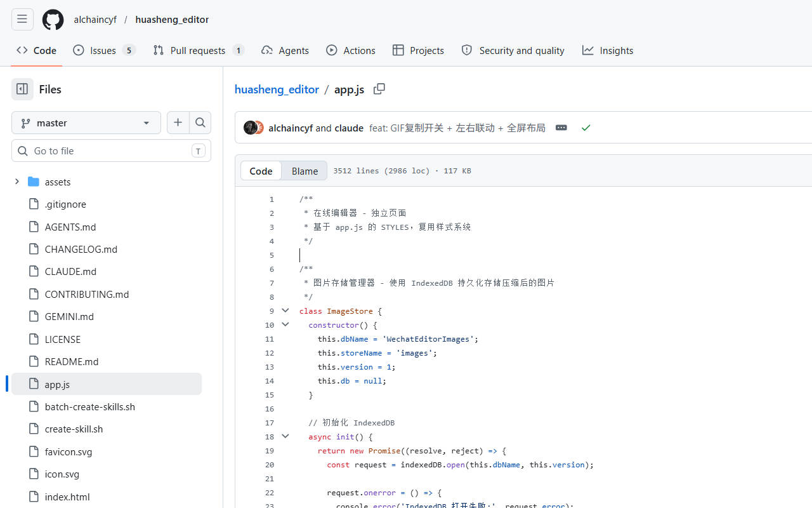Open the latest commit message link
This screenshot has width=812, height=508.
coord(457,128)
